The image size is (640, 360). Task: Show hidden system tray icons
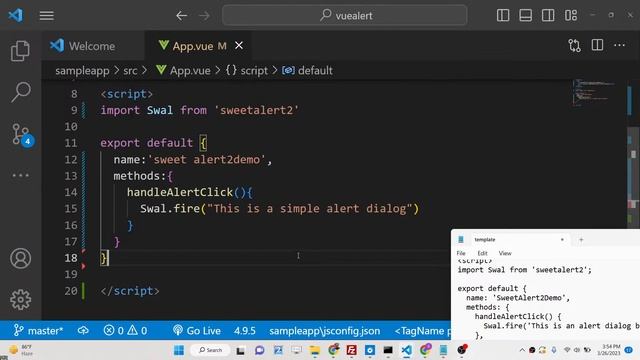tap(522, 350)
